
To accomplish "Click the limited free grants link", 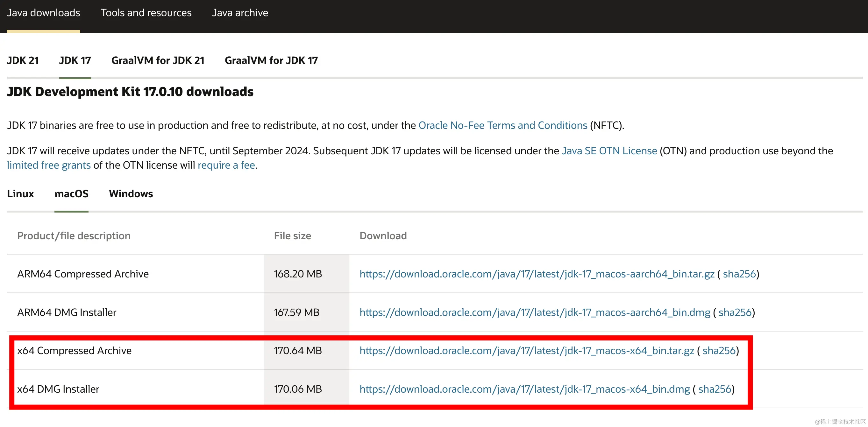I will click(x=49, y=165).
